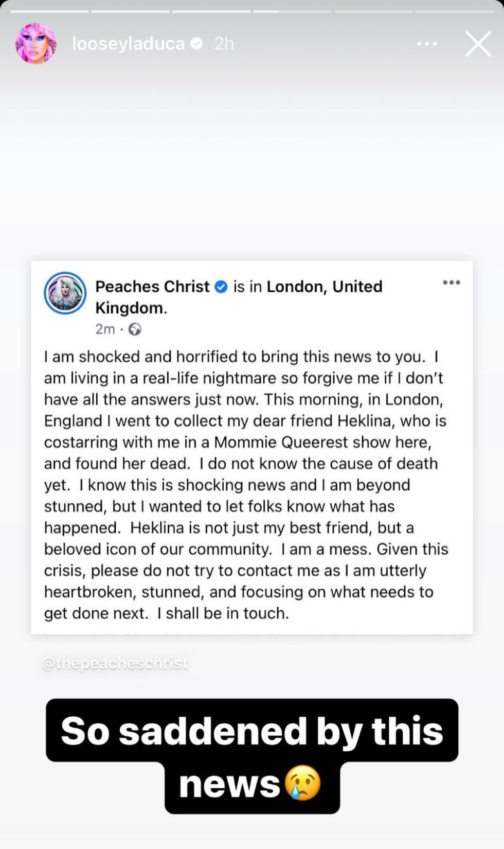Select the Peaches Christ name
Viewport: 504px width, 849px height.
click(152, 286)
